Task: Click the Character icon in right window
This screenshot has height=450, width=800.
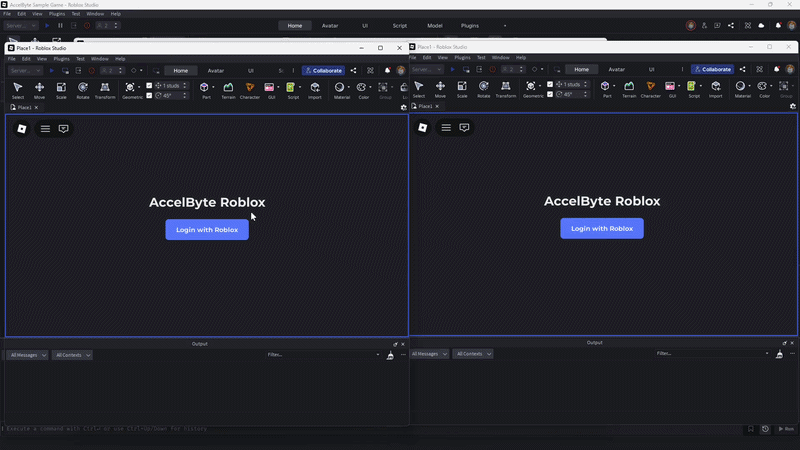Action: 650,90
